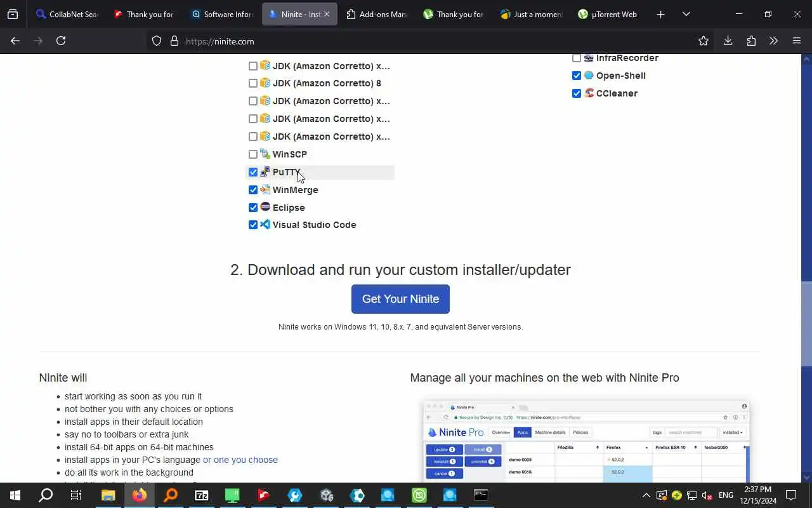Reload the Ninite page
Screen dimensions: 812x508
pyautogui.click(x=61, y=41)
